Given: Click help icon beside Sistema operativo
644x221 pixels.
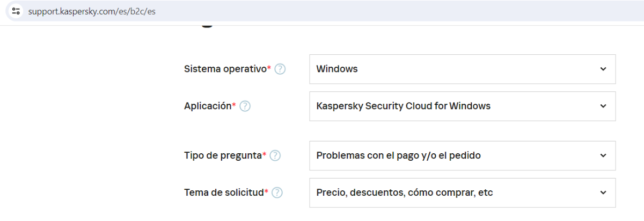Looking at the screenshot, I should [x=280, y=69].
